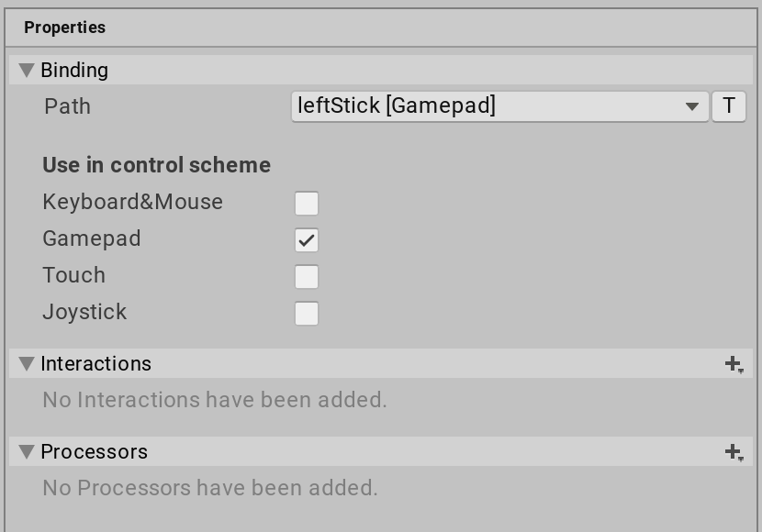Image resolution: width=762 pixels, height=532 pixels.
Task: Click the Touch label text
Action: click(74, 276)
